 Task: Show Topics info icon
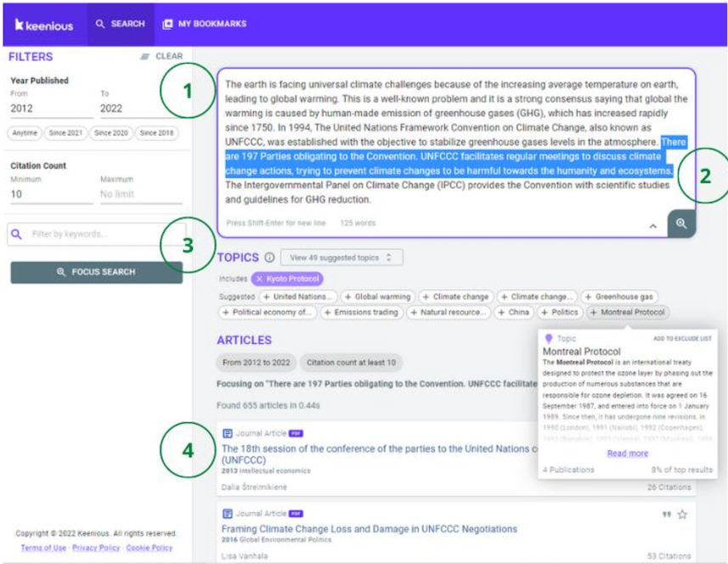[x=269, y=257]
